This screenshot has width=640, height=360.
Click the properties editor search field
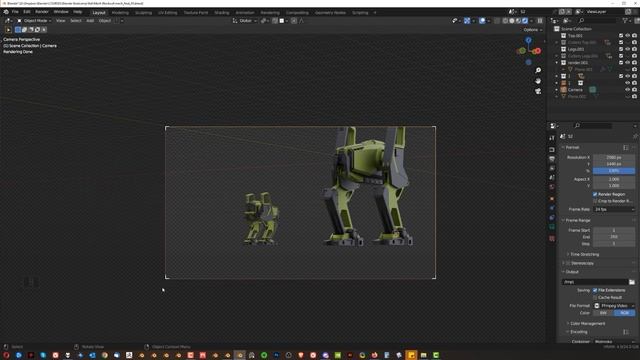pyautogui.click(x=593, y=126)
